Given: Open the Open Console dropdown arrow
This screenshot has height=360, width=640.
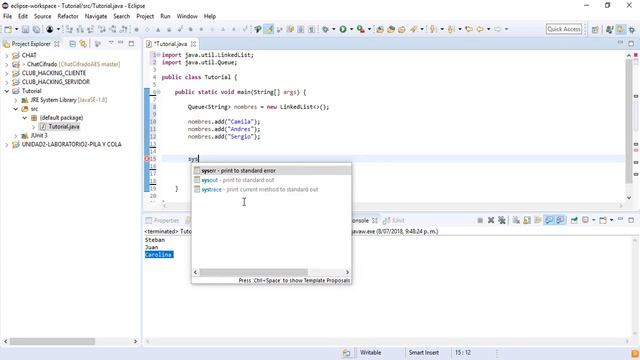Looking at the screenshot, I should coord(611,220).
